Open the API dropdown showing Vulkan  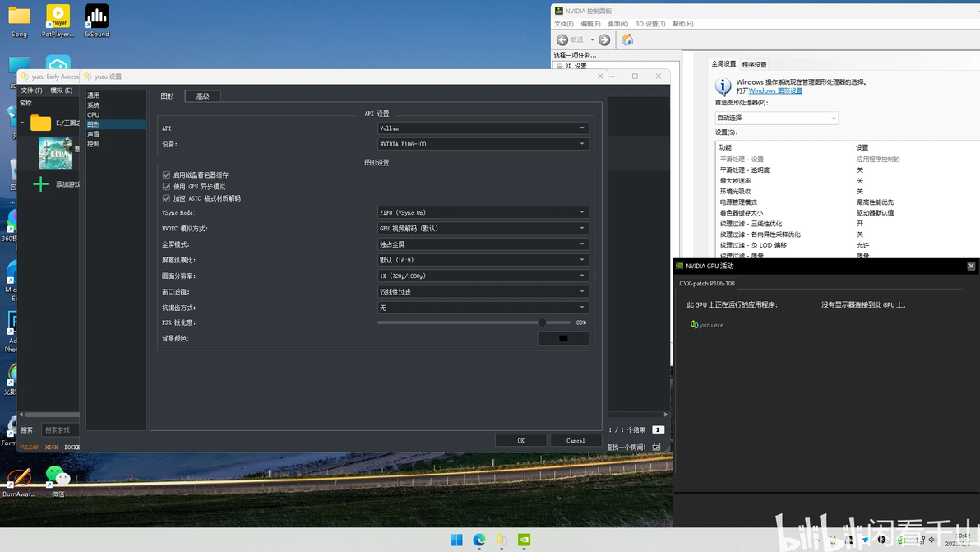coord(482,128)
